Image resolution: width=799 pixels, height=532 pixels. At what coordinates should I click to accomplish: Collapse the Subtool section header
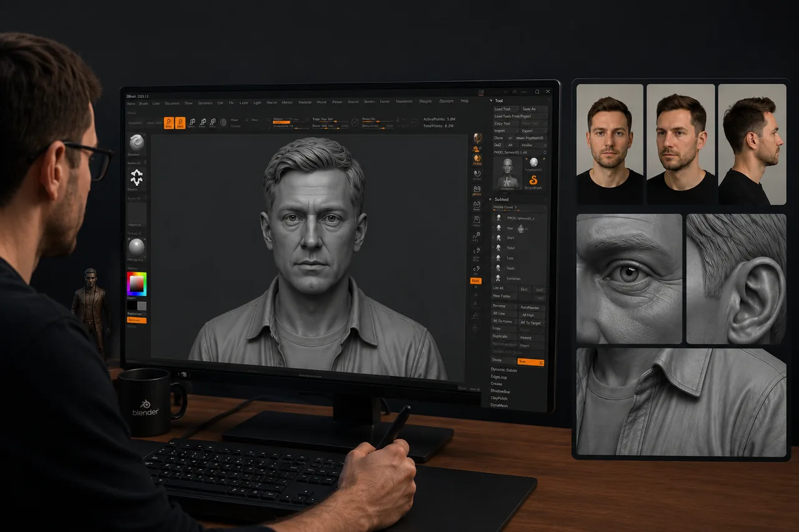(x=502, y=199)
